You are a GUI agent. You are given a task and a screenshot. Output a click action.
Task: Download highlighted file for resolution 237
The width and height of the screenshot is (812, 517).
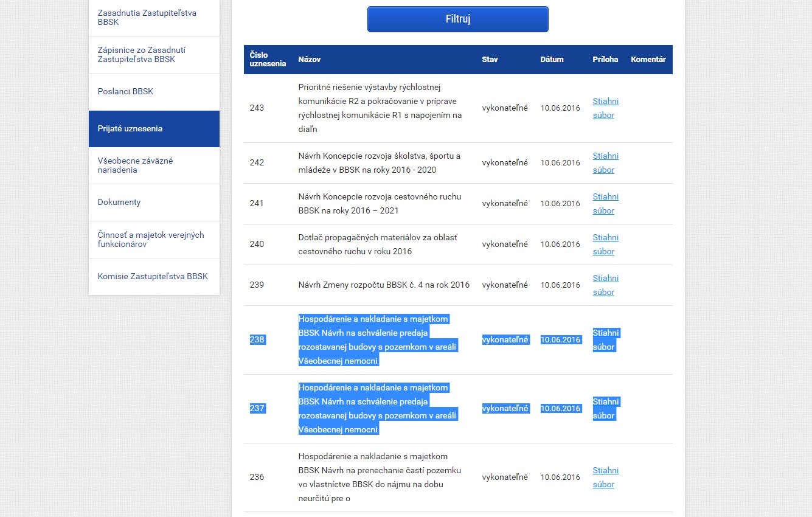pos(605,409)
